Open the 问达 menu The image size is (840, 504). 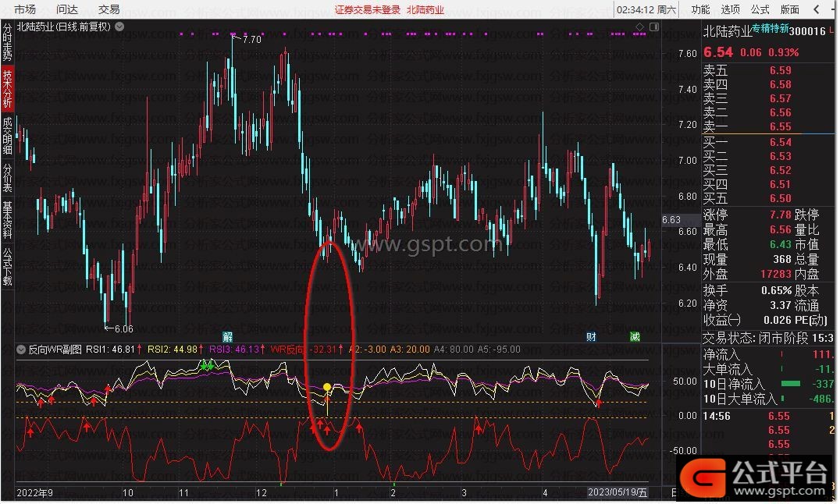pos(67,9)
